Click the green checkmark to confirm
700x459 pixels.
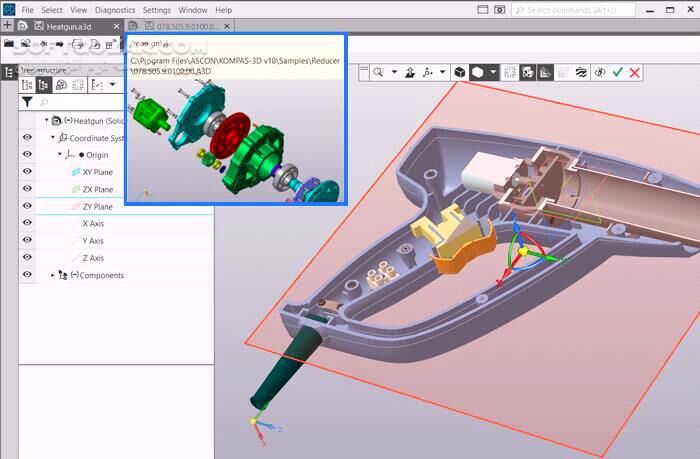(x=618, y=73)
